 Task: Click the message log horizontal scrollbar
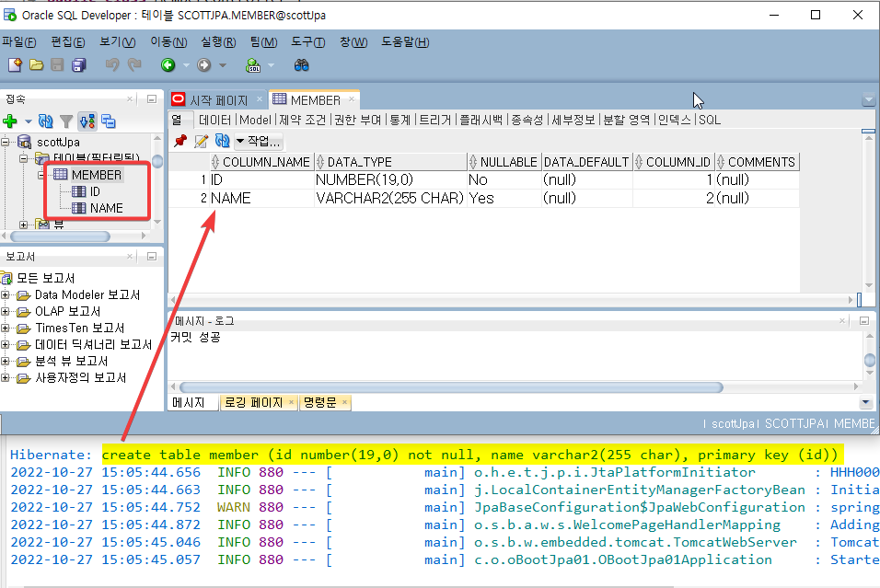coord(451,387)
